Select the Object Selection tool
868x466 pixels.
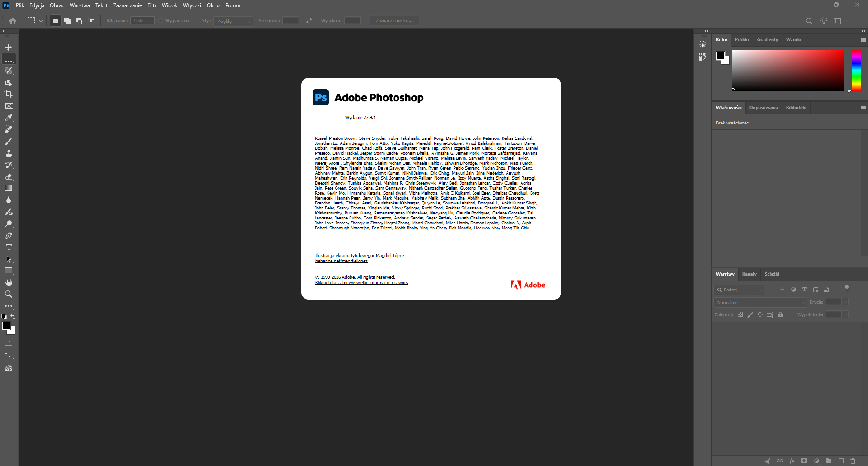click(x=9, y=82)
